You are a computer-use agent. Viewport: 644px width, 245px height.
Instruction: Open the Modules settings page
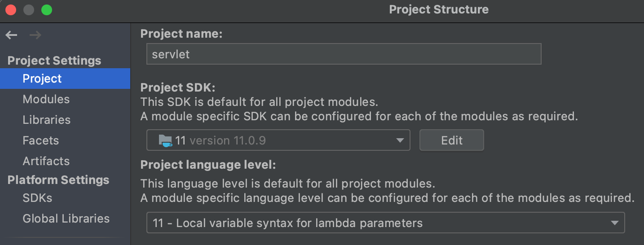[x=46, y=99]
